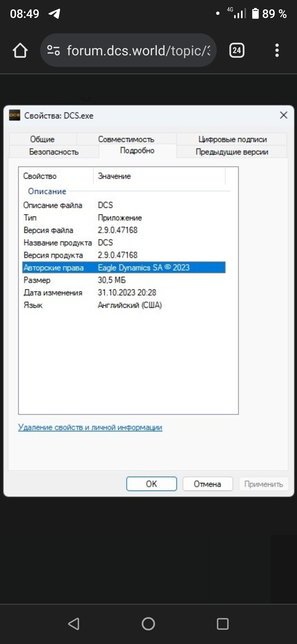Select the Название продукта row

coord(124,242)
